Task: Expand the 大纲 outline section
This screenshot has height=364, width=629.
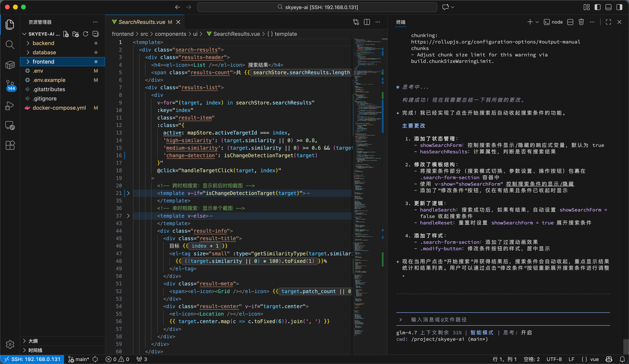Action: (33, 341)
